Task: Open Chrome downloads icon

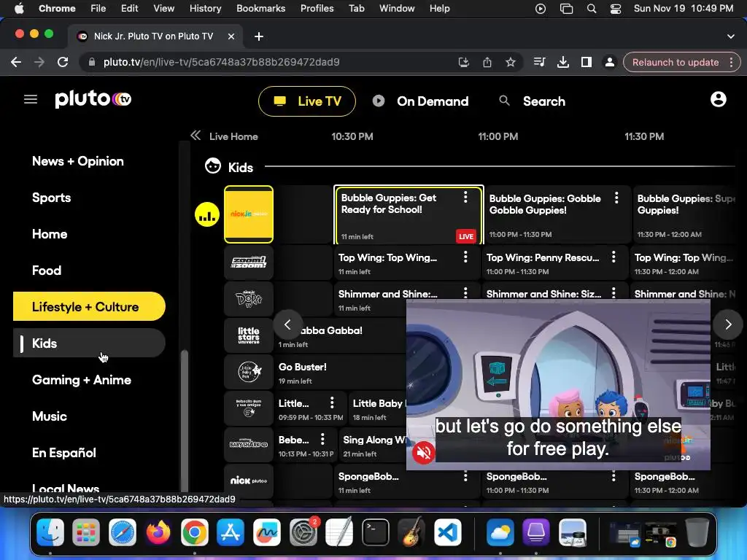Action: [x=562, y=62]
